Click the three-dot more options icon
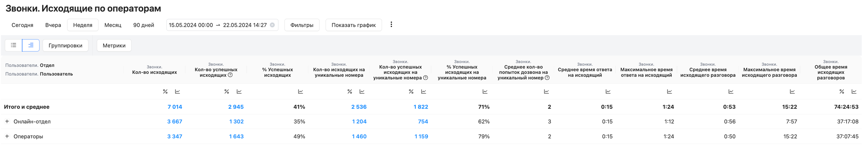Screen dimensions: 868x153 click(391, 24)
